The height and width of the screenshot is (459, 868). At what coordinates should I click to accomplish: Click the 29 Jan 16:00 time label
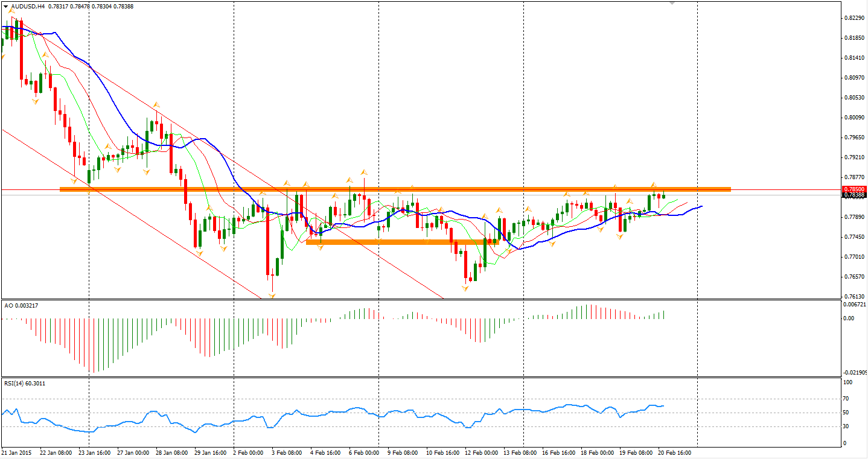[x=211, y=452]
